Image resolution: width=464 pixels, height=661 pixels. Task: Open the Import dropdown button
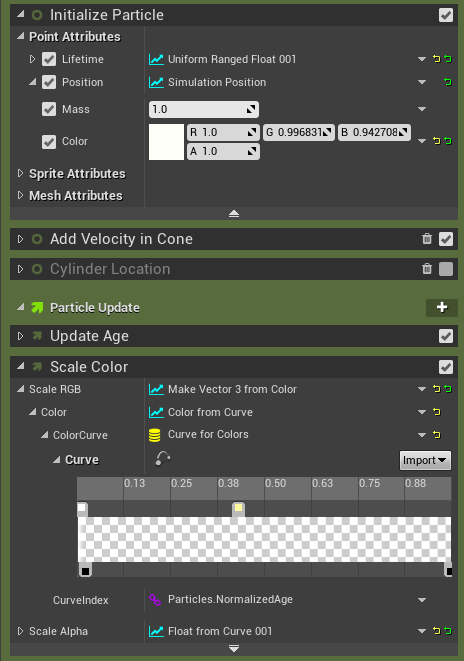click(425, 460)
